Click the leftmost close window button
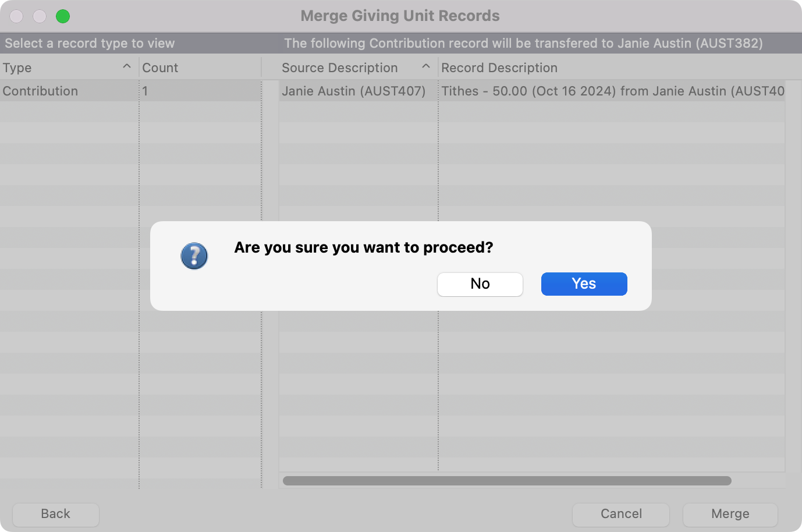This screenshot has height=532, width=802. point(16,16)
